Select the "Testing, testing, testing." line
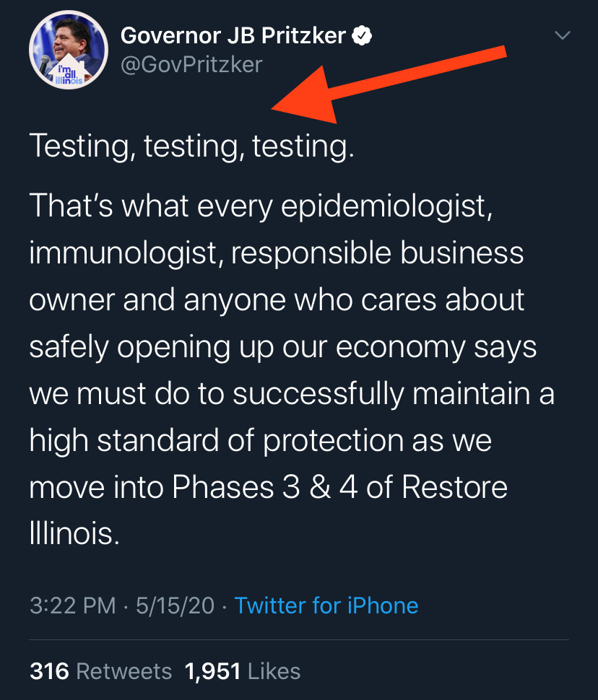The image size is (598, 700). pos(191,146)
